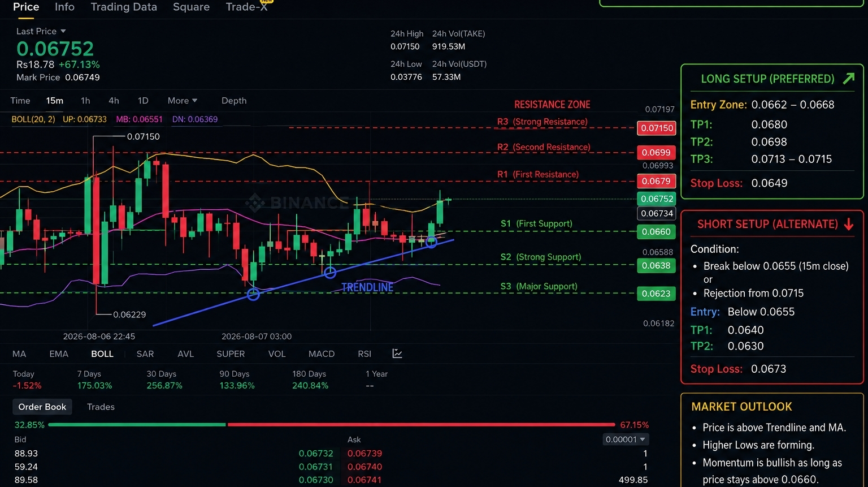
Task: Click the ask price 0.06739
Action: coord(364,454)
